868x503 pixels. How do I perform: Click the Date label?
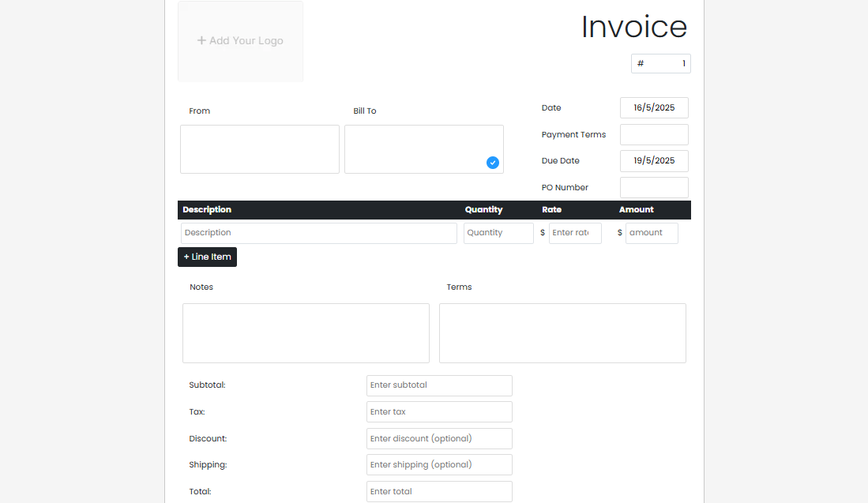pyautogui.click(x=551, y=108)
